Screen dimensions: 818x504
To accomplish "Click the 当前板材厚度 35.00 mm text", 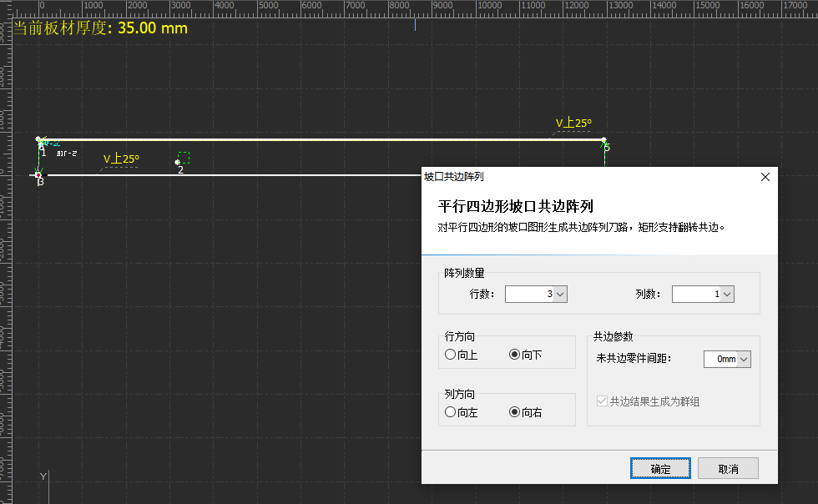I will (100, 28).
